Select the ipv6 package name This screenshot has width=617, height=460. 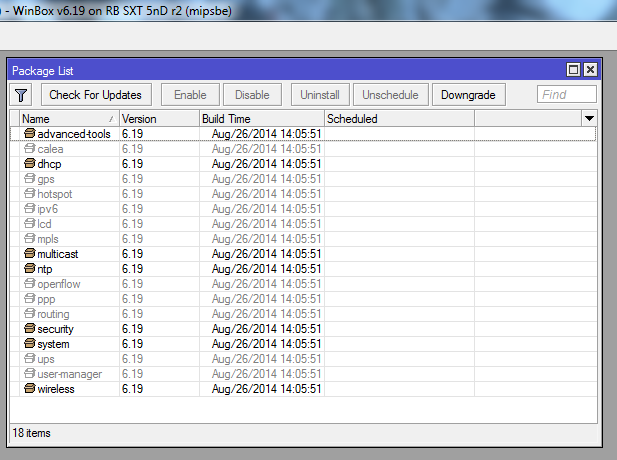48,209
